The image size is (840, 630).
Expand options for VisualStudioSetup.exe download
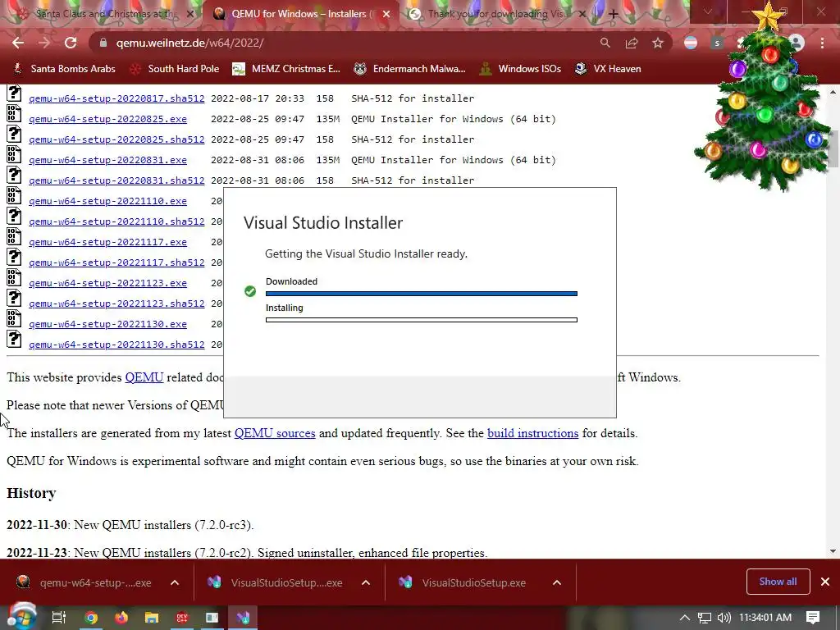[x=557, y=583]
